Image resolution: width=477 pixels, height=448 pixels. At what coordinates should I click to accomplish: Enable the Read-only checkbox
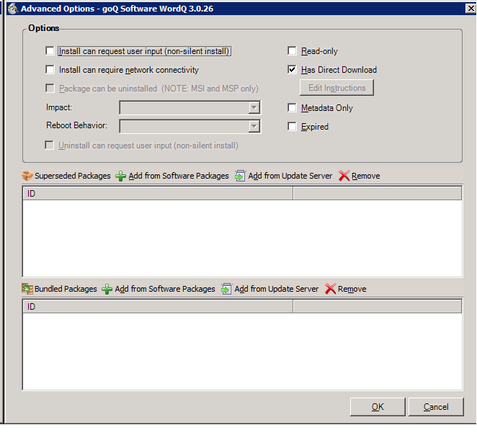point(292,51)
